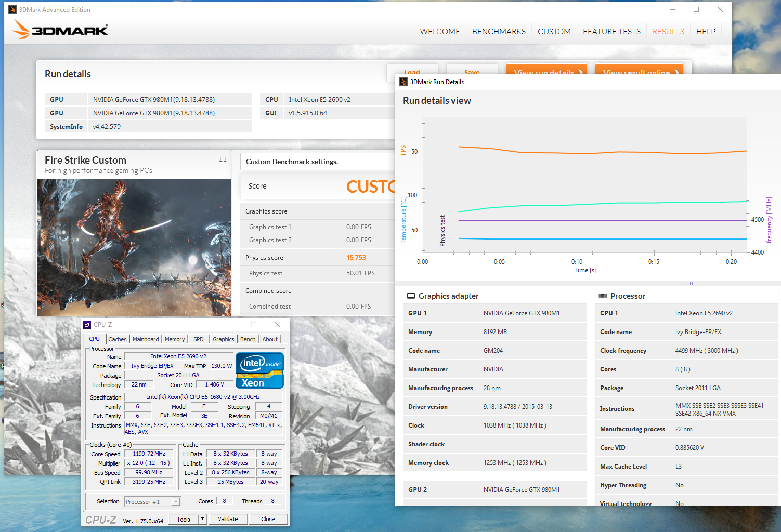Go to the FEATURE TESTS tab
Screen dimensions: 781x532
point(611,32)
